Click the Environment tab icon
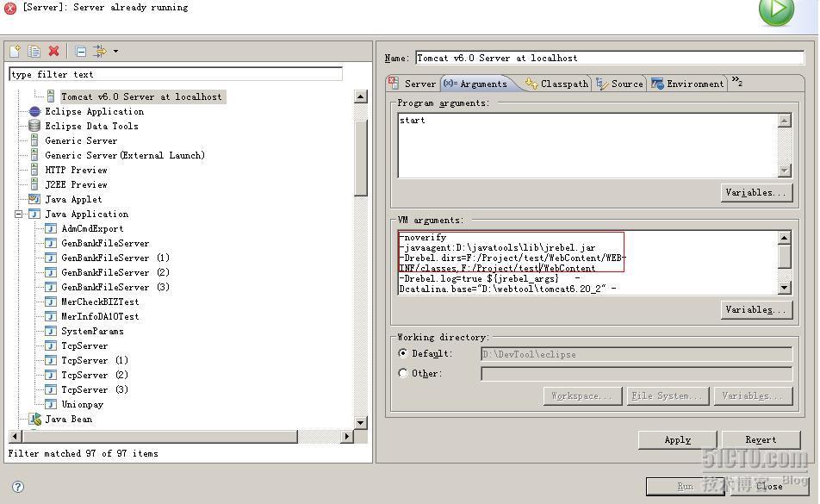The height and width of the screenshot is (504, 820). click(657, 84)
